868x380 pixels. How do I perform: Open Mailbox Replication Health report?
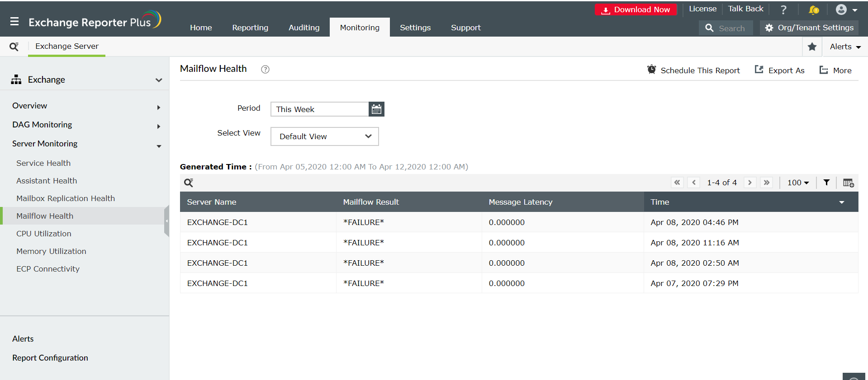click(x=66, y=198)
